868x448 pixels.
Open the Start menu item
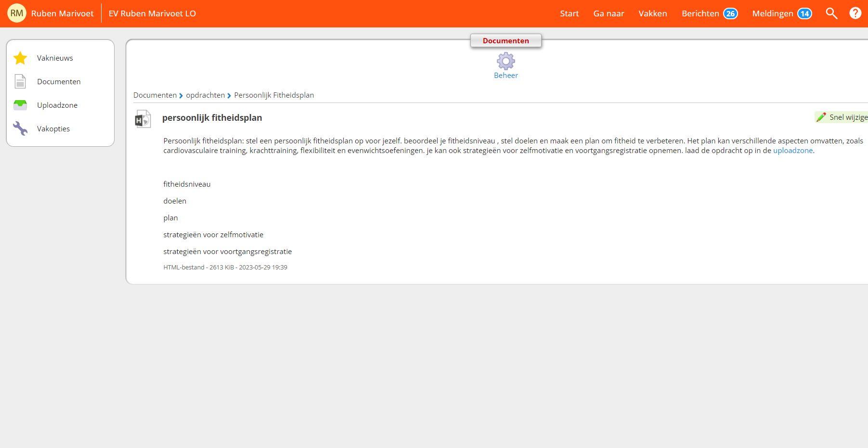pyautogui.click(x=569, y=13)
